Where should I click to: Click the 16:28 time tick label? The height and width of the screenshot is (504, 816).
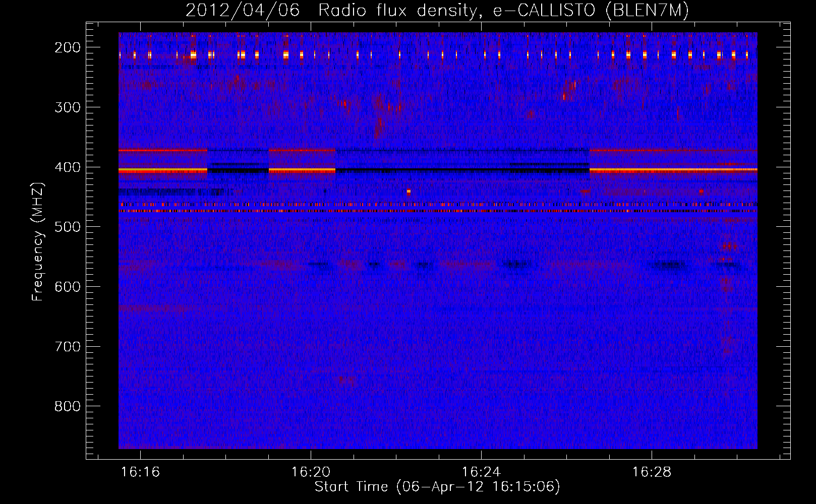click(x=652, y=472)
